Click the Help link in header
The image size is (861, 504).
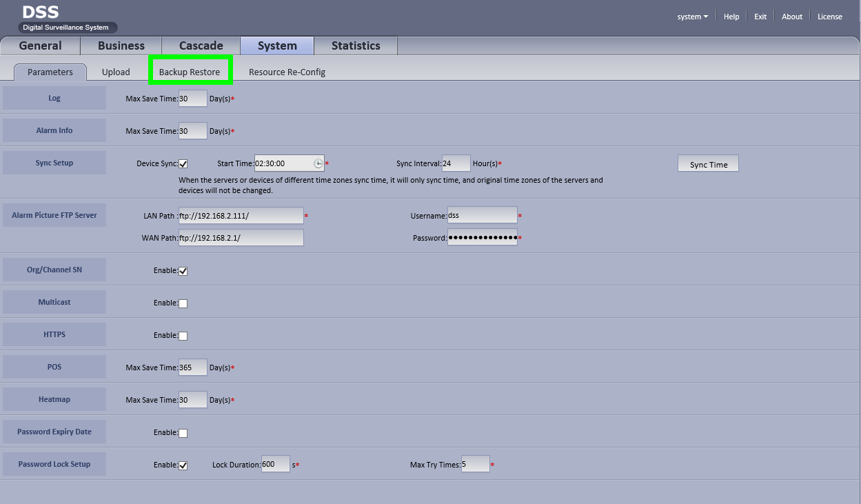(731, 17)
